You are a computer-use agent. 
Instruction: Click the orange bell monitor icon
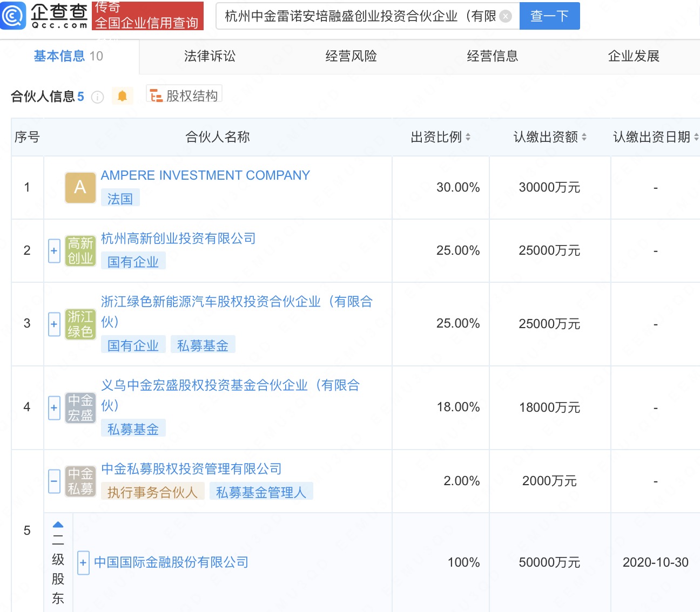click(x=122, y=96)
